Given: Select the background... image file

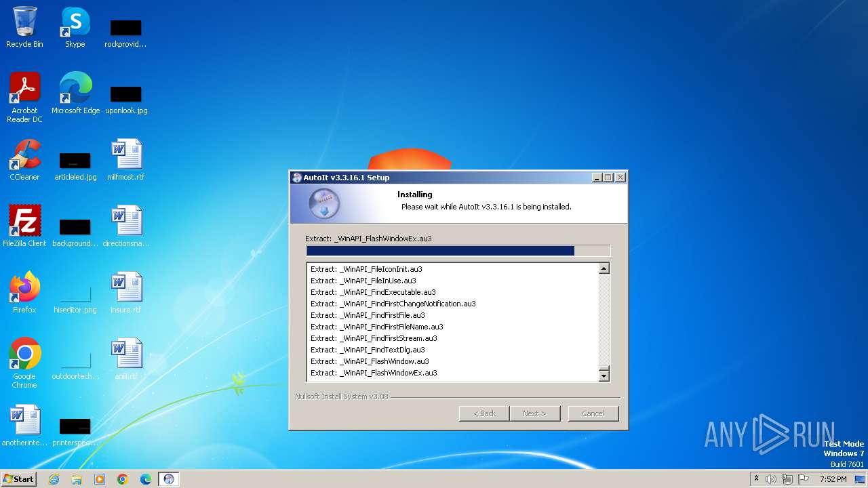Looking at the screenshot, I should 75,231.
